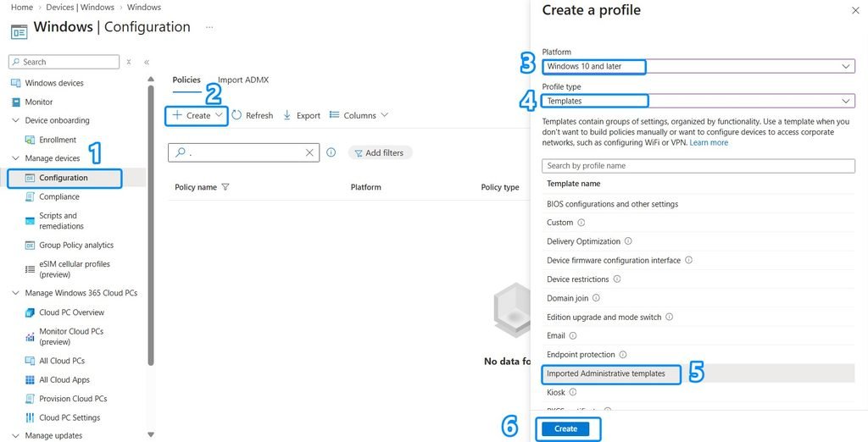
Task: Click the info icon beside the search box
Action: (x=331, y=152)
